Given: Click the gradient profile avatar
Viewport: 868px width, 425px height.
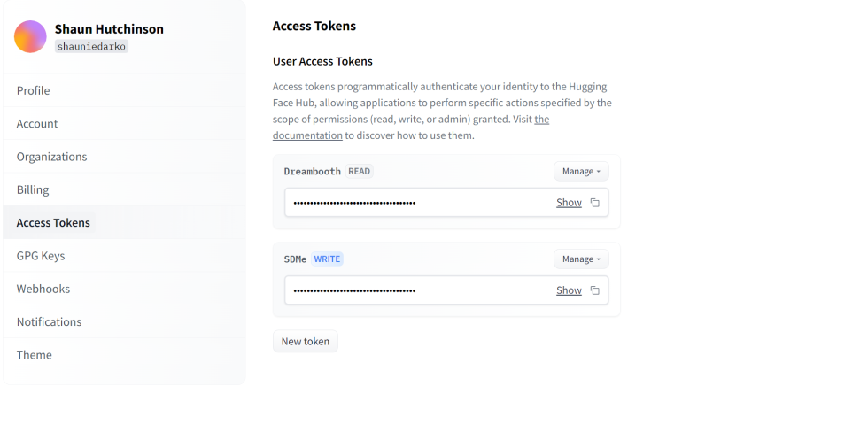Looking at the screenshot, I should (30, 36).
